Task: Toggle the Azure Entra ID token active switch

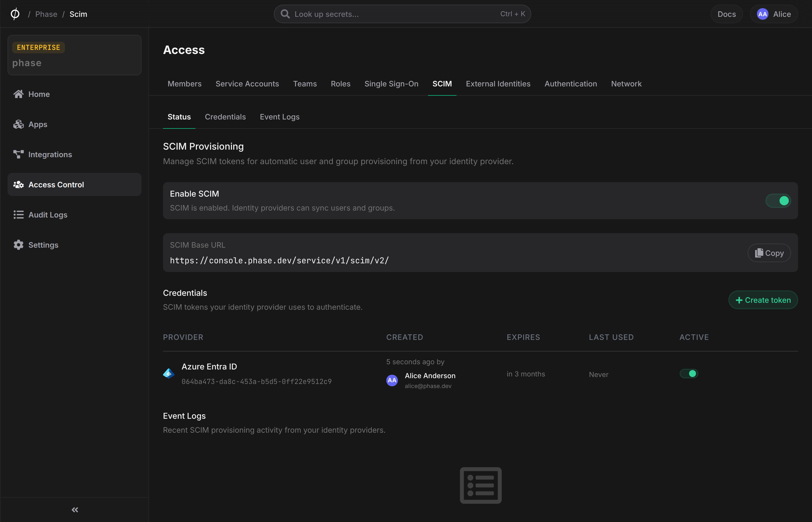Action: (689, 374)
